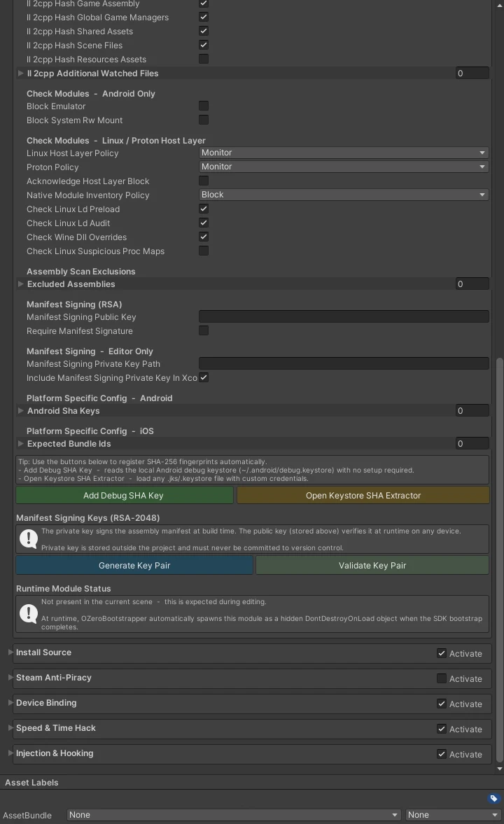Screen dimensions: 504x824
Task: Enable Il2cpp Hash Resources Assets
Action: 204,59
